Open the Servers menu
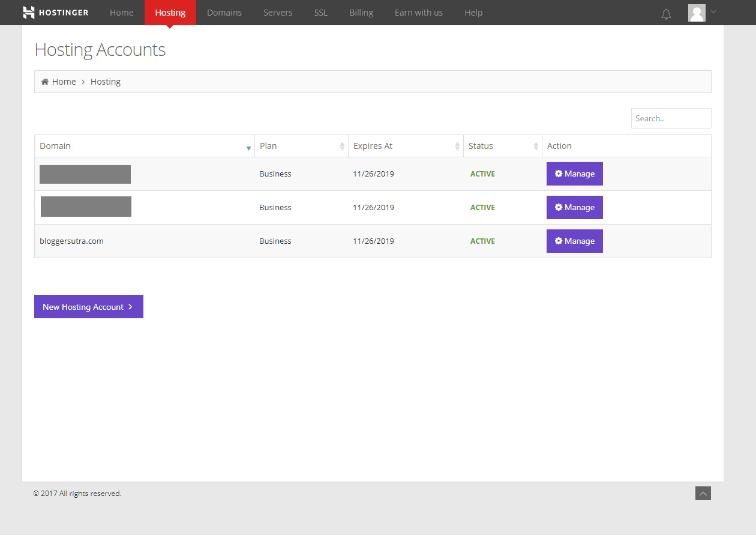The height and width of the screenshot is (535, 756). 278,13
